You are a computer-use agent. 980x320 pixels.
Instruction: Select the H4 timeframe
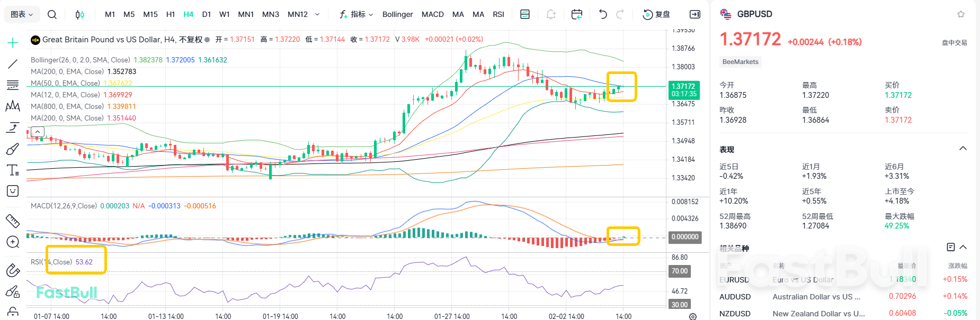click(189, 14)
